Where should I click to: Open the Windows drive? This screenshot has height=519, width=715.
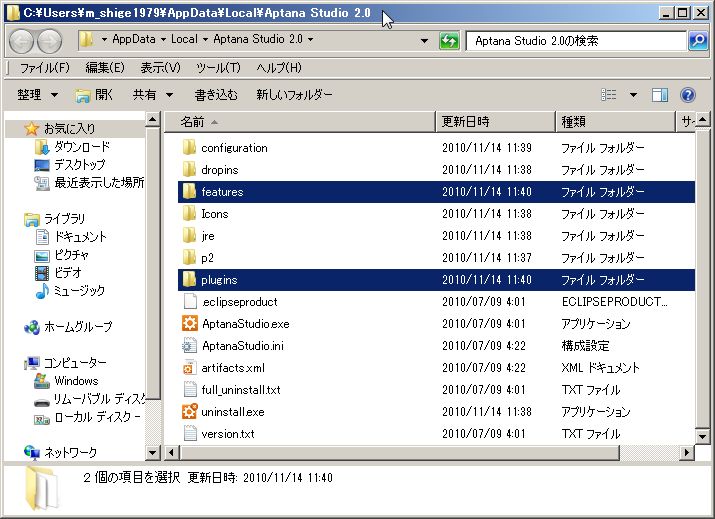[x=76, y=381]
